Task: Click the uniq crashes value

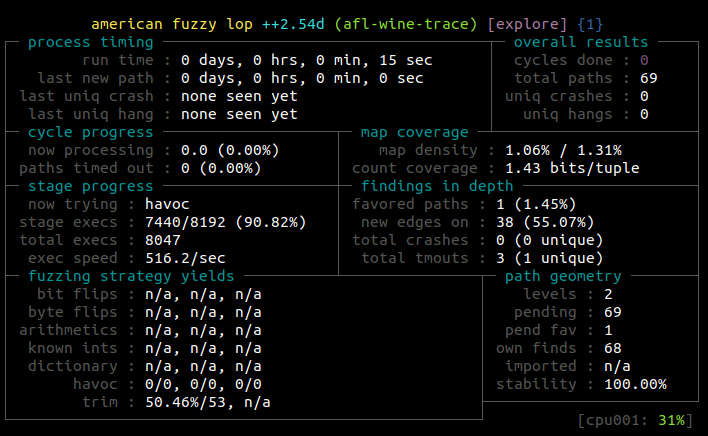Action: point(644,96)
